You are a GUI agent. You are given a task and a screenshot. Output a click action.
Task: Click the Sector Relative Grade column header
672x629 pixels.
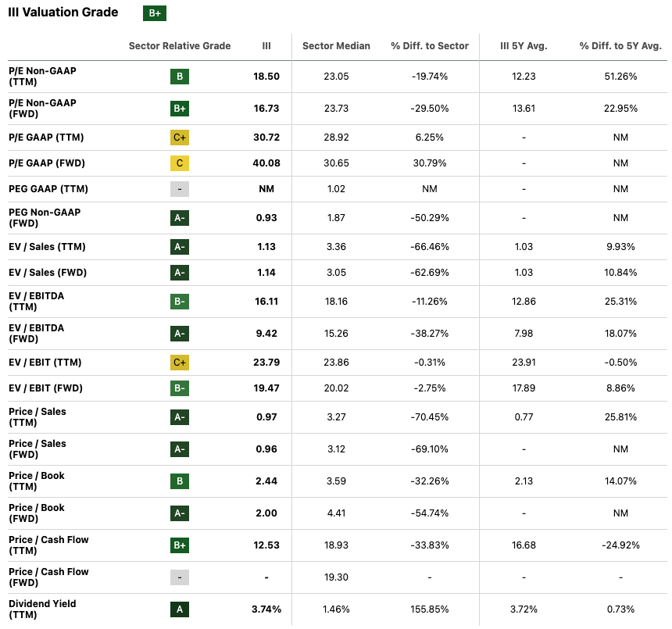180,46
